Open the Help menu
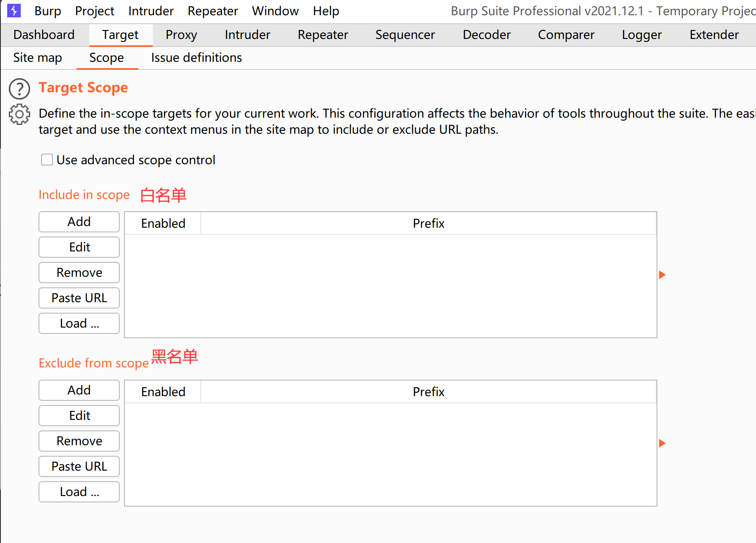The width and height of the screenshot is (756, 543). 326,11
